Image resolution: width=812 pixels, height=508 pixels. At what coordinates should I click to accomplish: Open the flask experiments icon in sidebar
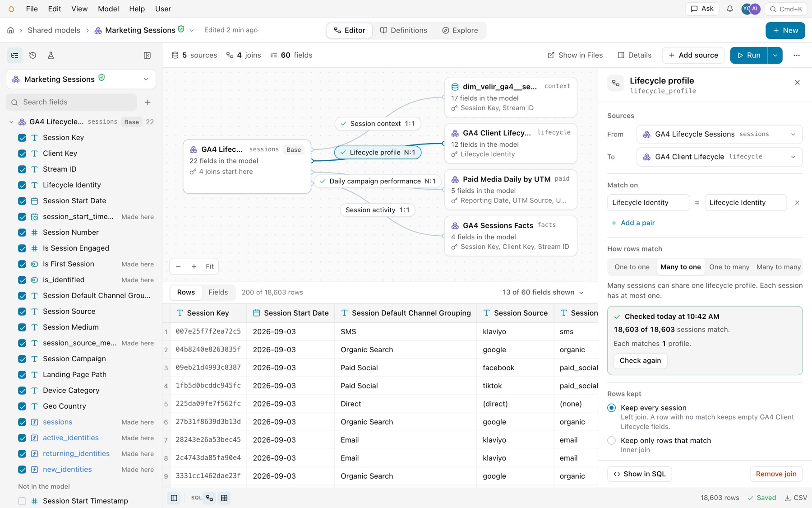pyautogui.click(x=51, y=56)
